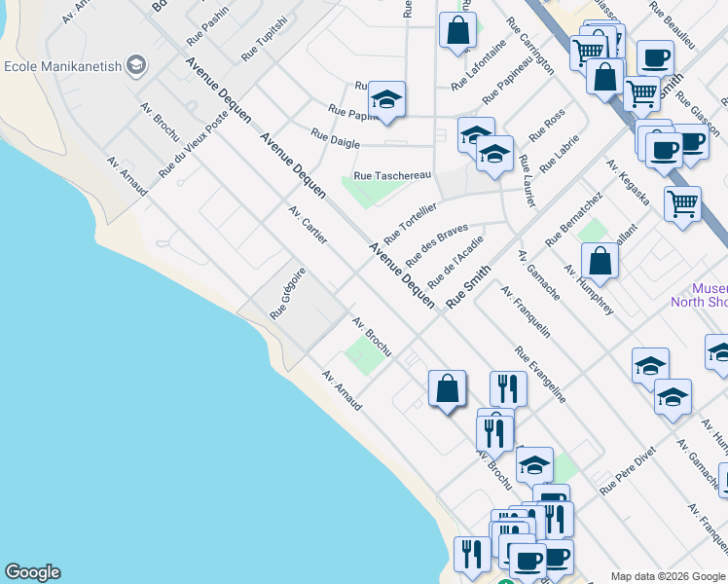Select the Rue Grégoire street label

point(288,294)
